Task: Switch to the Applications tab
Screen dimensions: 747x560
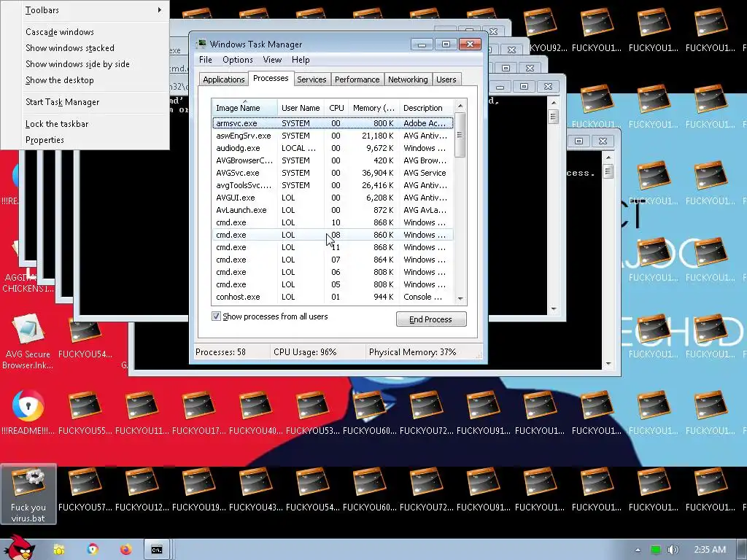Action: click(224, 79)
